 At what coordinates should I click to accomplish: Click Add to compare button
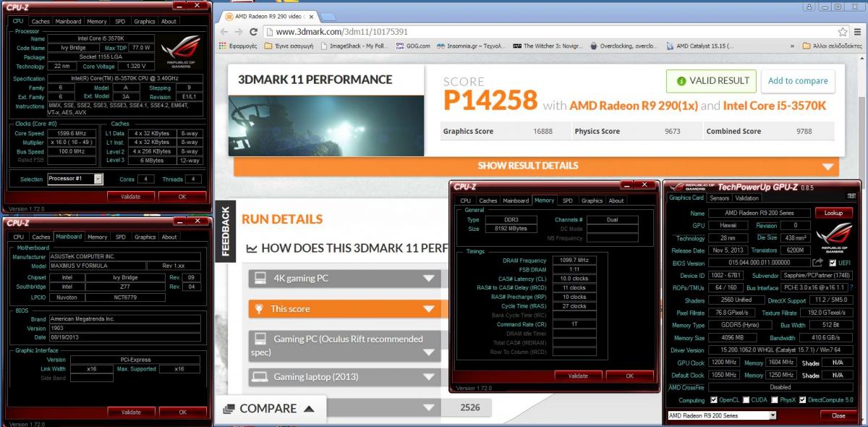tap(798, 81)
